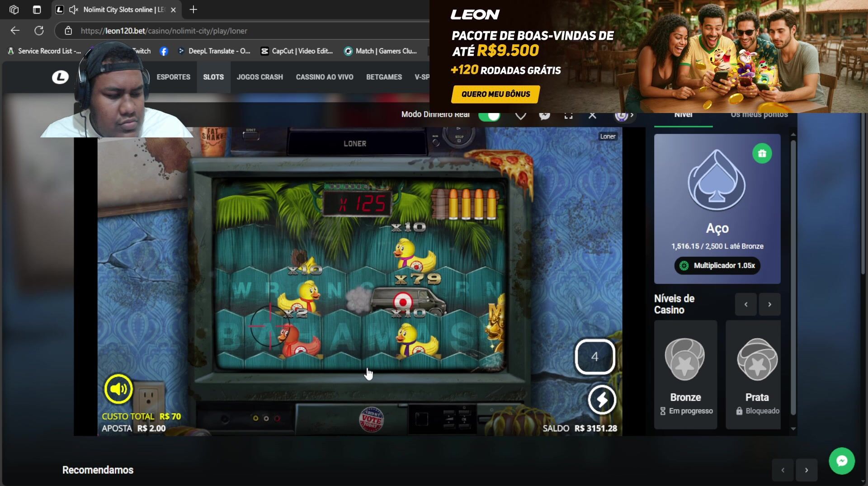Close the Nolimit City Slots tab
The width and height of the screenshot is (868, 486).
[x=173, y=9]
